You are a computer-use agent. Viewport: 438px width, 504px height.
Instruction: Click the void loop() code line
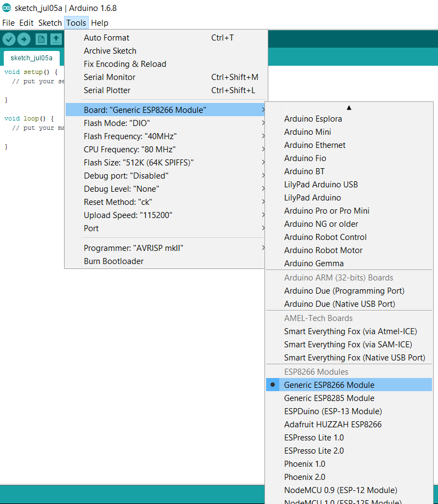click(29, 119)
